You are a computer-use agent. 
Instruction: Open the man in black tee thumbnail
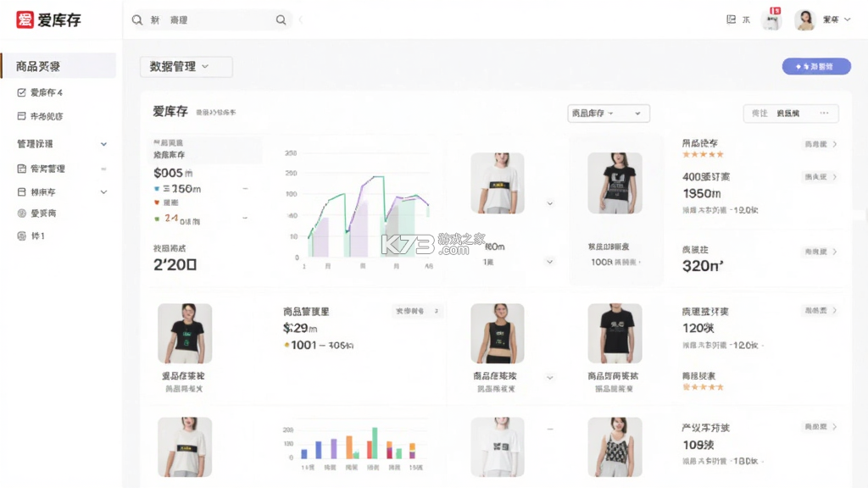pos(615,333)
